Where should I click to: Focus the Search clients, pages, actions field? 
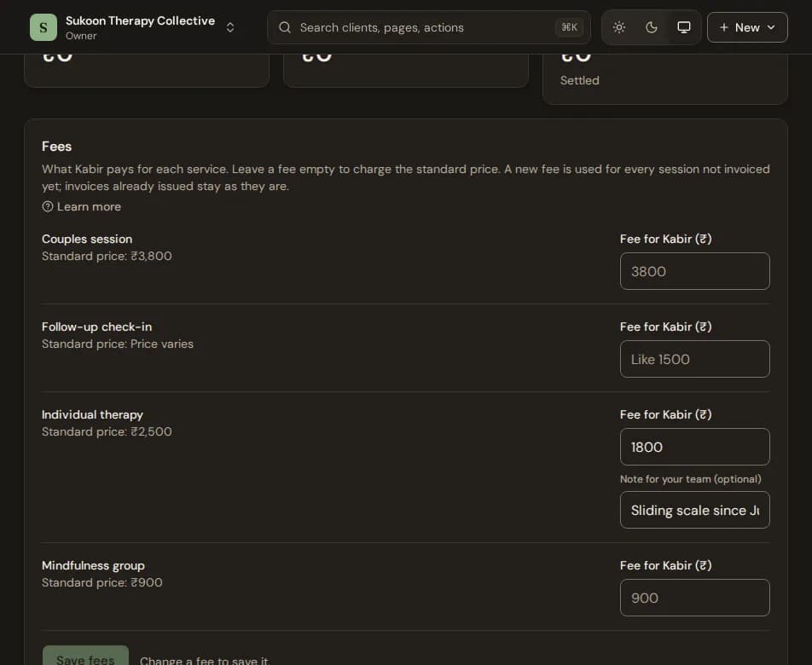(429, 27)
